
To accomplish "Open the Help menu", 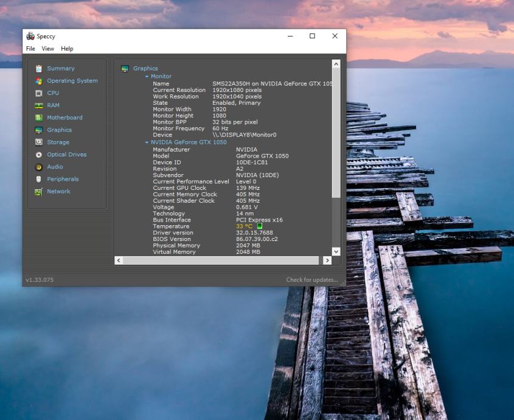I will click(67, 49).
